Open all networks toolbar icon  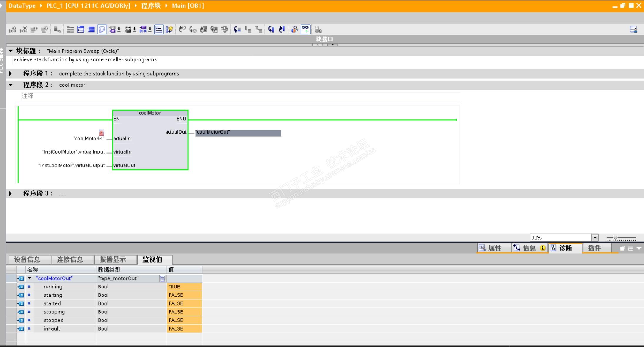tap(81, 29)
